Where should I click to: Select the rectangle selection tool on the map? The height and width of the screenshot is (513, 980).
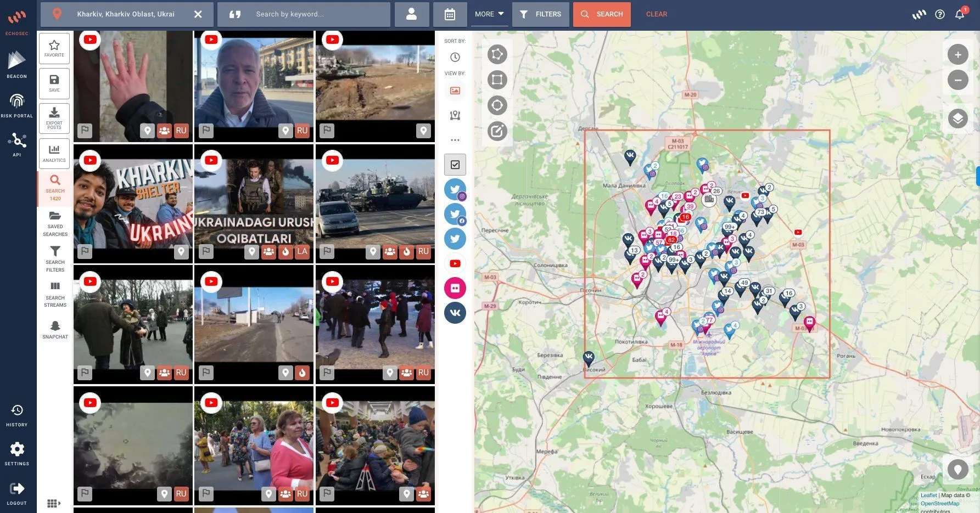(497, 80)
